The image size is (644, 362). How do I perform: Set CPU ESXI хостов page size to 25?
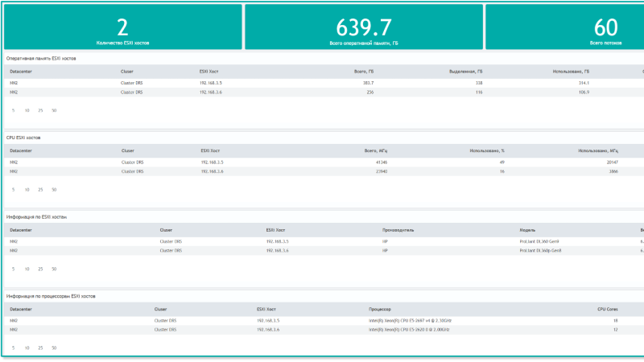(x=40, y=190)
